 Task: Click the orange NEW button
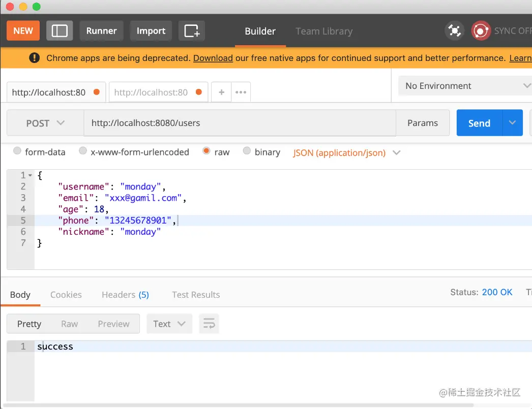tap(23, 31)
